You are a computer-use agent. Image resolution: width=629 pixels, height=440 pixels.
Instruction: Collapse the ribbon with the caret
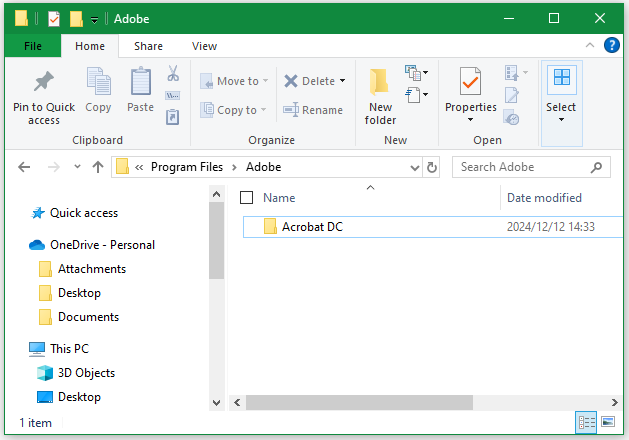(x=590, y=45)
